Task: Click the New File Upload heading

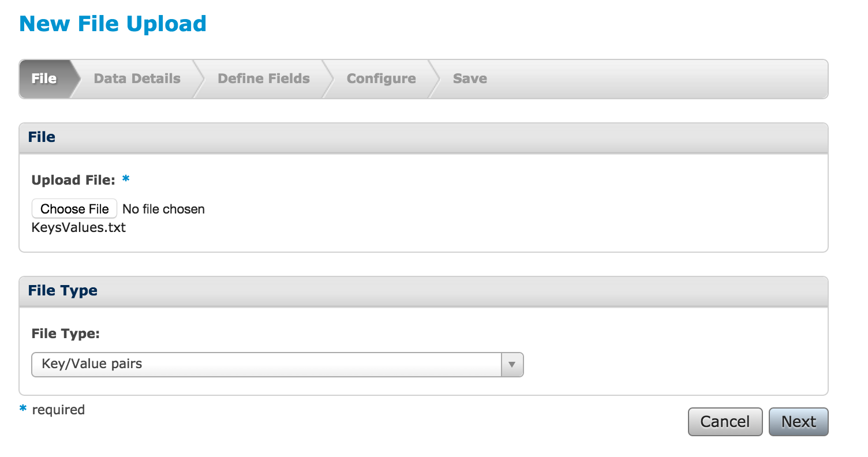Action: pyautogui.click(x=113, y=24)
